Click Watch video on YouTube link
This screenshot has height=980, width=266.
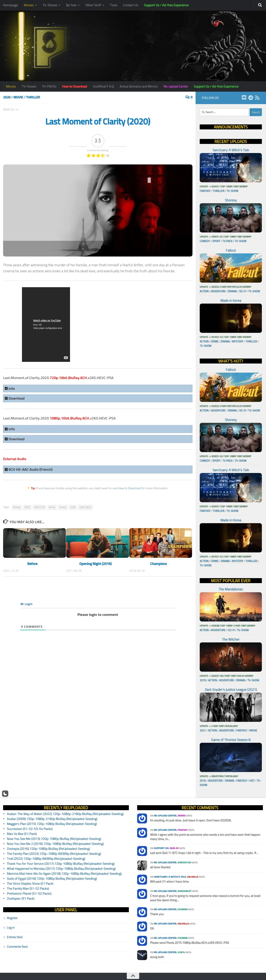point(47,320)
